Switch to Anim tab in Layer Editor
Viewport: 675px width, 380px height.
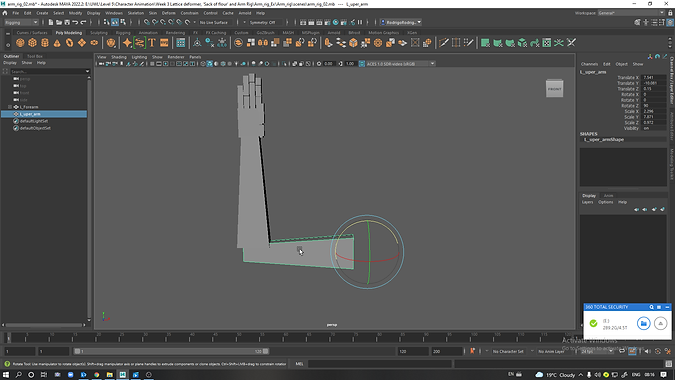pos(608,195)
